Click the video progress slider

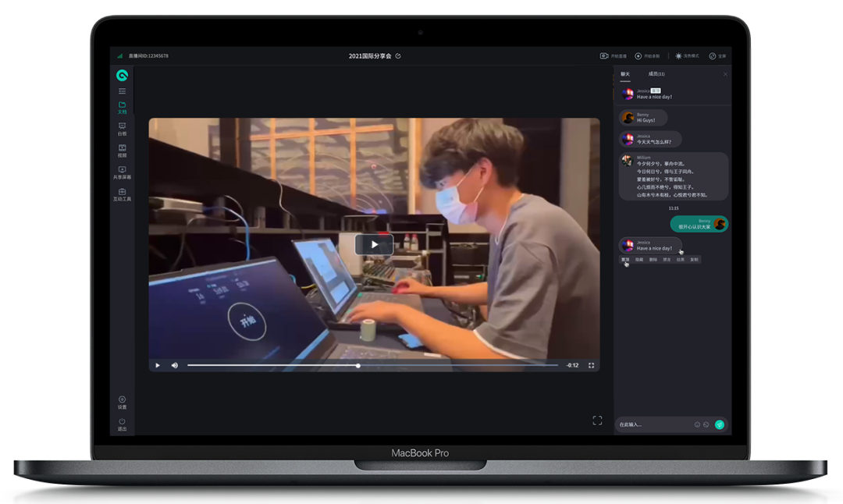tap(372, 365)
